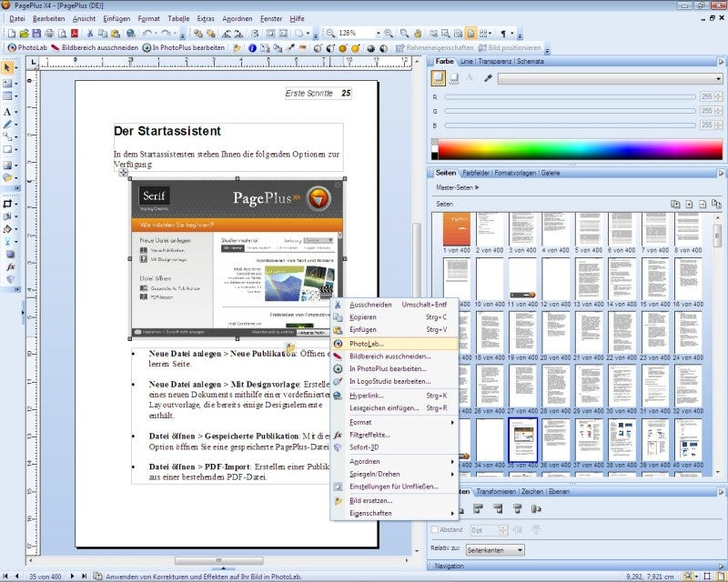Choose Bildbereich ausschneiden... in context menu
728x582 pixels.
pos(394,356)
